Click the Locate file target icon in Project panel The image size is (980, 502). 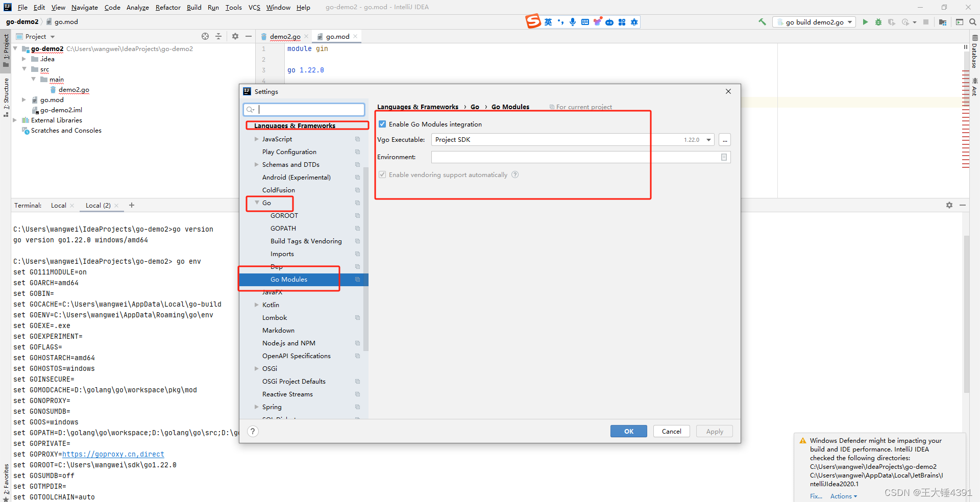point(205,36)
